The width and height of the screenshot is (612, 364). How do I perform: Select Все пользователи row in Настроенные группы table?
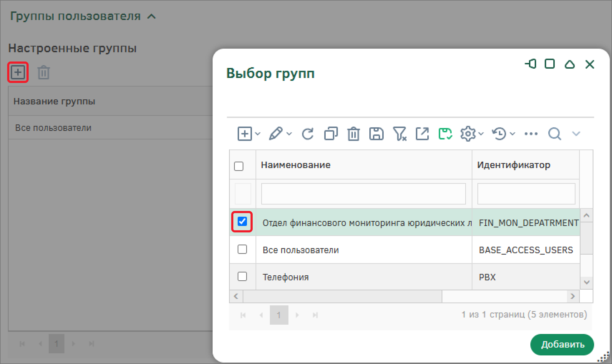[111, 128]
